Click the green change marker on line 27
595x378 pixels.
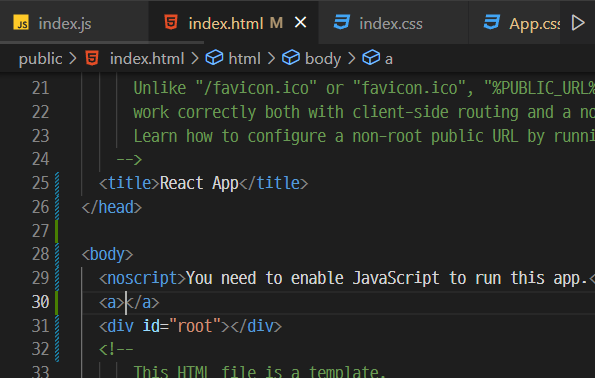click(x=57, y=231)
